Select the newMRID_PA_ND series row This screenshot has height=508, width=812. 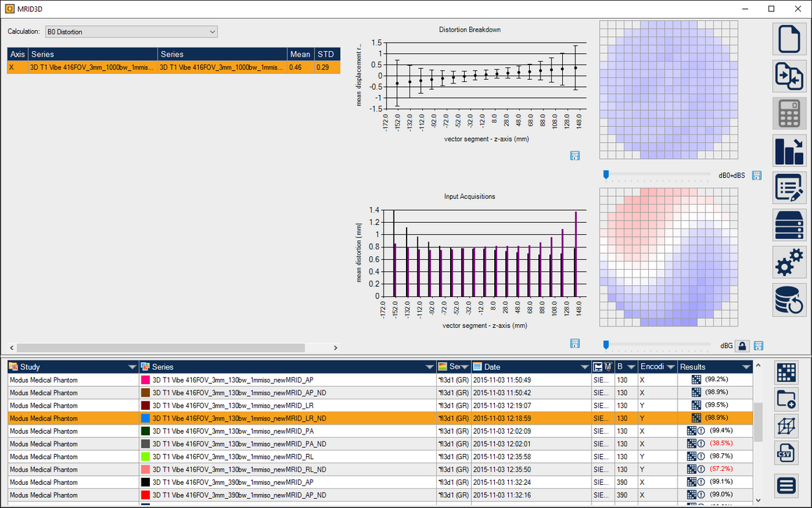232,444
